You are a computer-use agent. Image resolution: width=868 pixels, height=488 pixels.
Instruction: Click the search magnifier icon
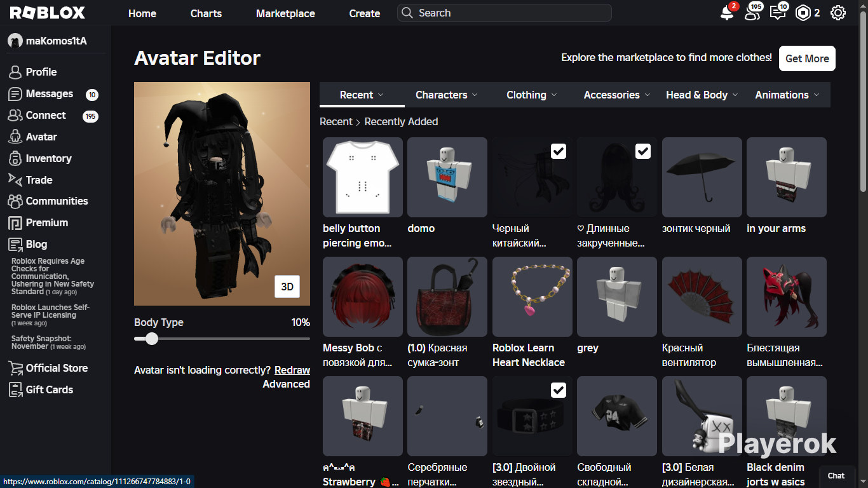[407, 13]
